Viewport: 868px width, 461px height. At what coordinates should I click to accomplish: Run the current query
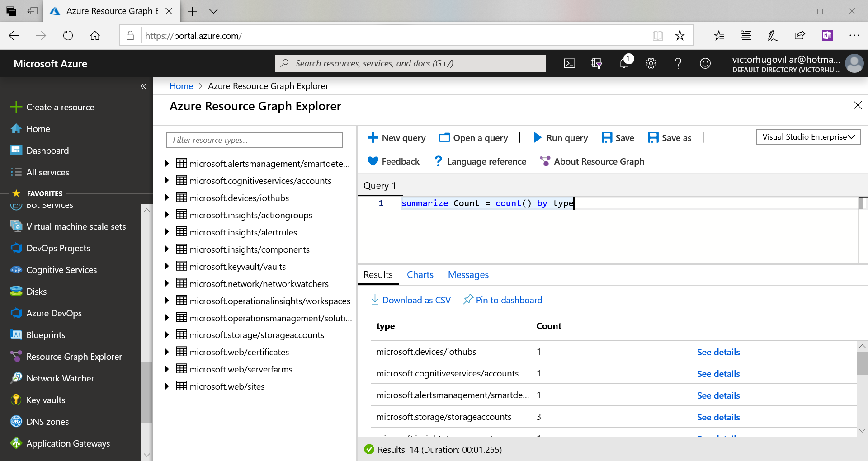[x=560, y=138]
